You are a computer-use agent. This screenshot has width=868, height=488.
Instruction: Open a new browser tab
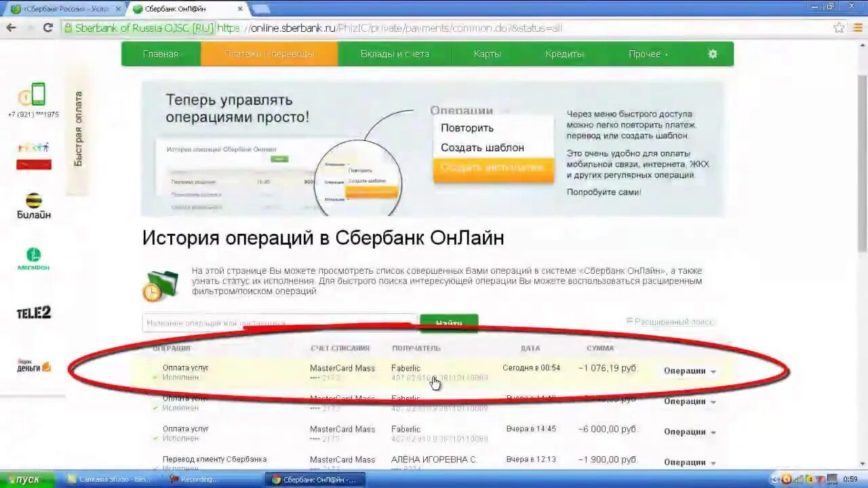click(260, 9)
